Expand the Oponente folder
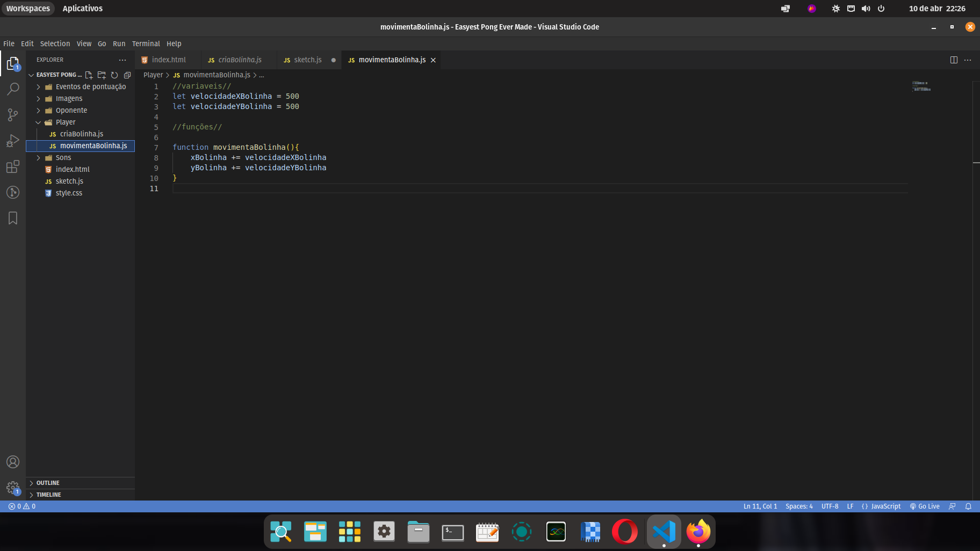The image size is (980, 551). tap(81, 111)
